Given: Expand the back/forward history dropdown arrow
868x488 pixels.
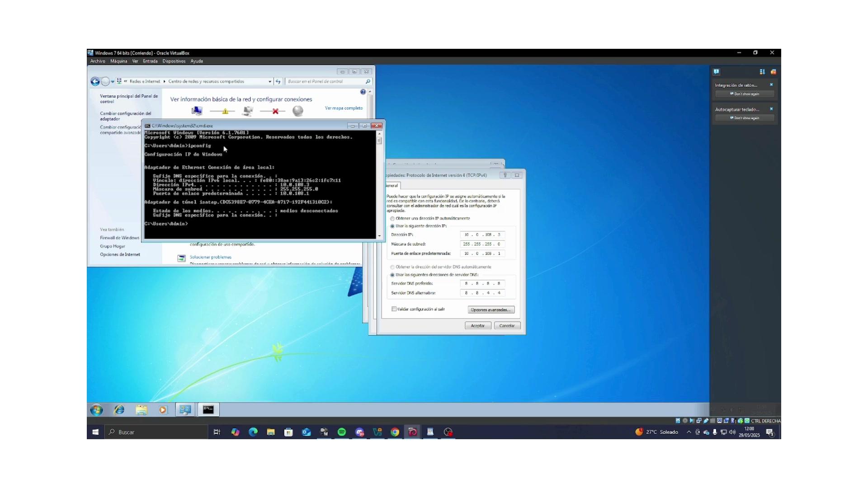Looking at the screenshot, I should coord(113,82).
